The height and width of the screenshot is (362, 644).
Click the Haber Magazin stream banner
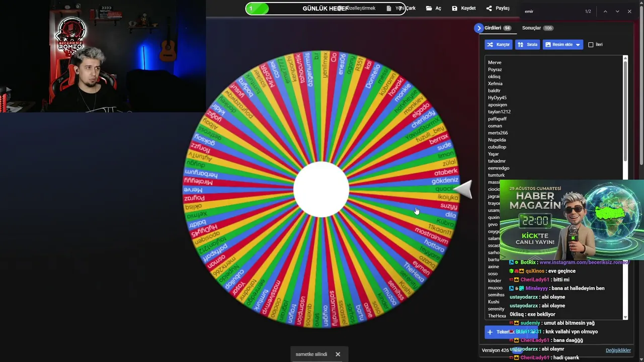[572, 219]
